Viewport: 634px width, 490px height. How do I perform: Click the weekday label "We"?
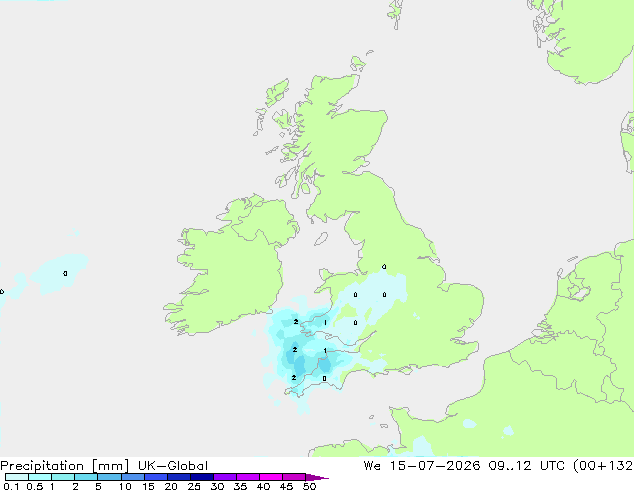372,466
